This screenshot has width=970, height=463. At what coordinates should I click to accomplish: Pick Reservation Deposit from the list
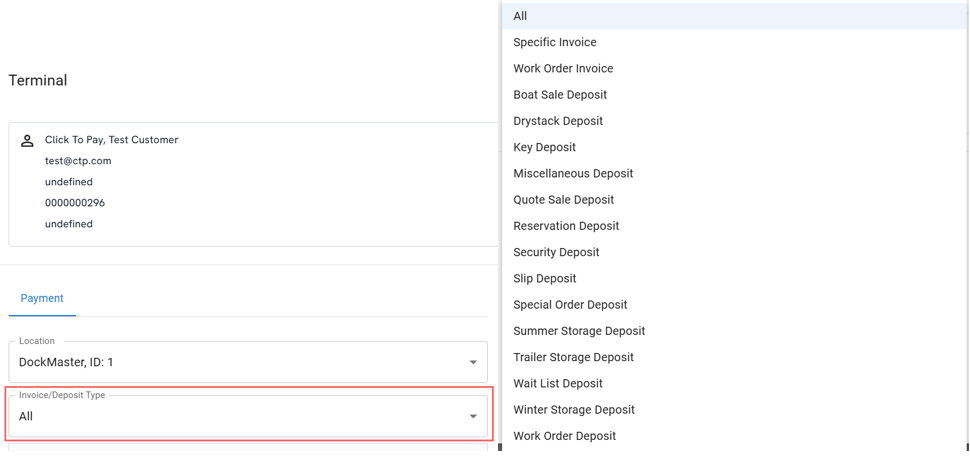[736, 226]
